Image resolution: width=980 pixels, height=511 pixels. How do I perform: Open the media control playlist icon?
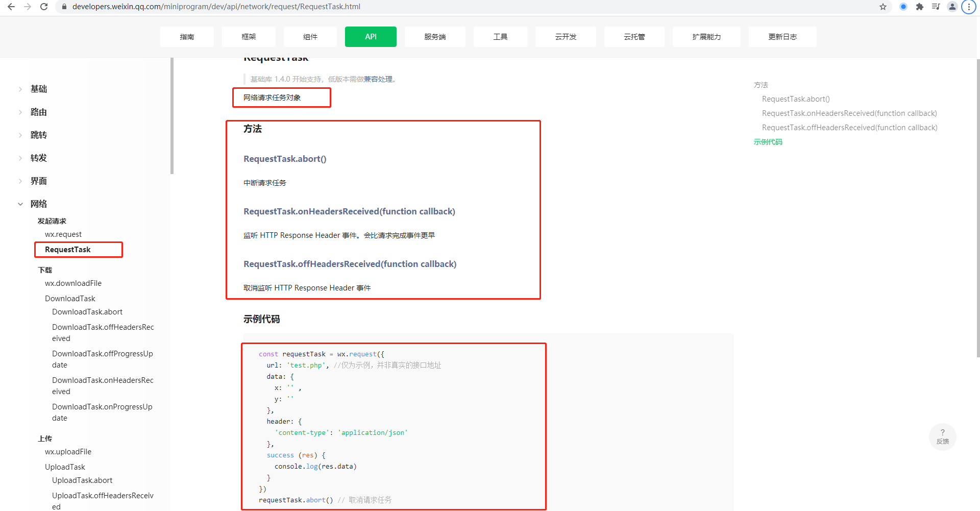tap(936, 7)
